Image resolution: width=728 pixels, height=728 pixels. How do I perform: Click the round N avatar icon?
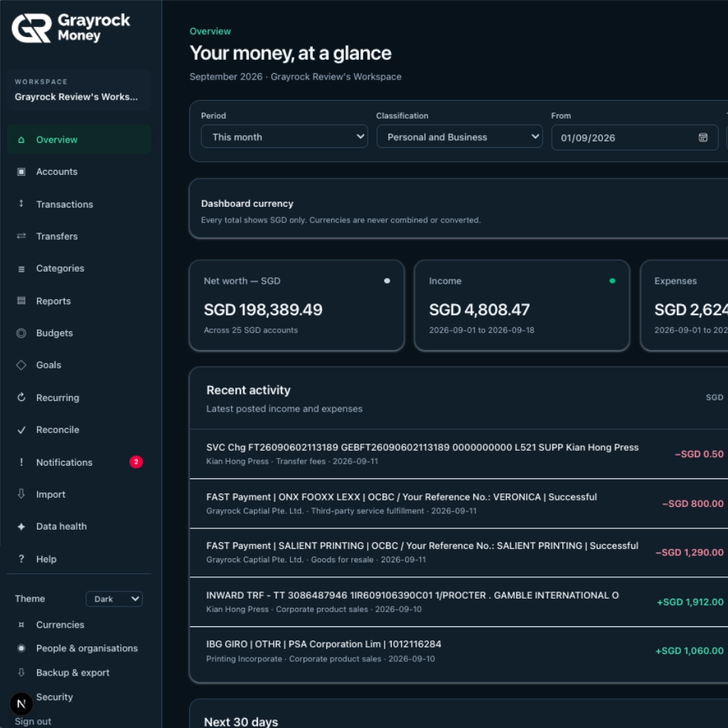coord(21,704)
